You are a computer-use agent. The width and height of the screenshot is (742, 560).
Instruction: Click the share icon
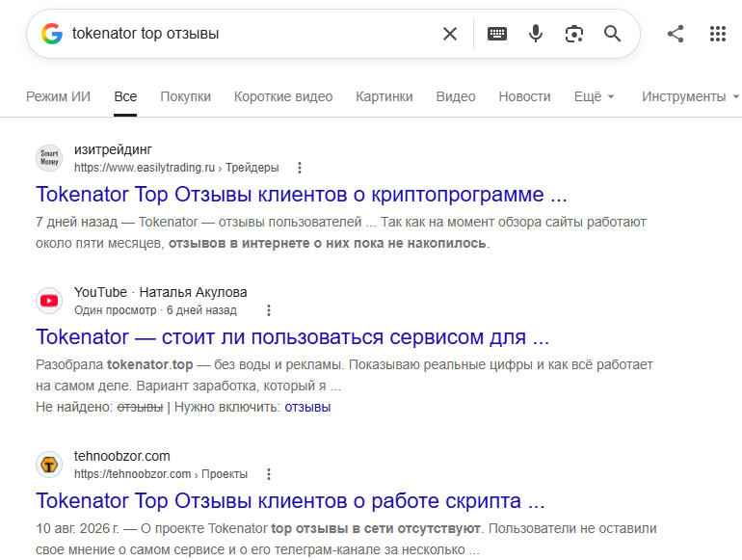coord(676,34)
